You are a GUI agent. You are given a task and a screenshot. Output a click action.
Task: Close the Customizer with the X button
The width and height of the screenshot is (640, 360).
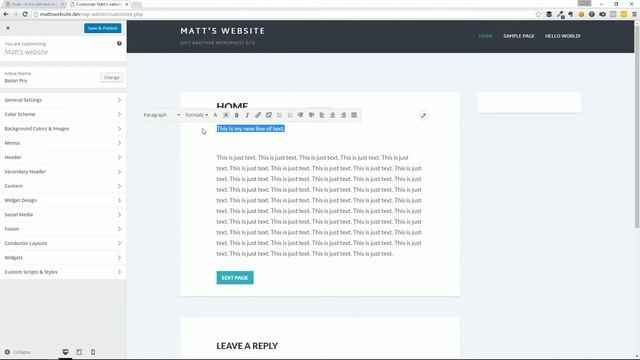pyautogui.click(x=8, y=28)
